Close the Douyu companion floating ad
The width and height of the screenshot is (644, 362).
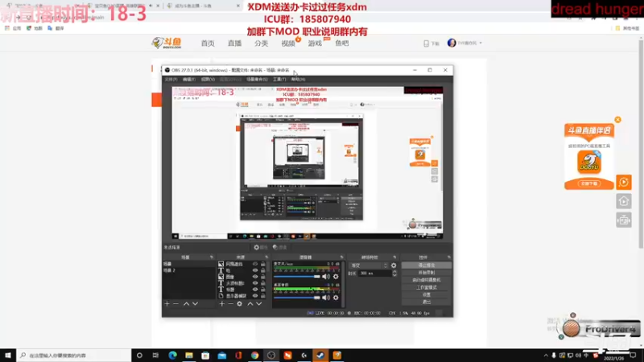tap(617, 119)
